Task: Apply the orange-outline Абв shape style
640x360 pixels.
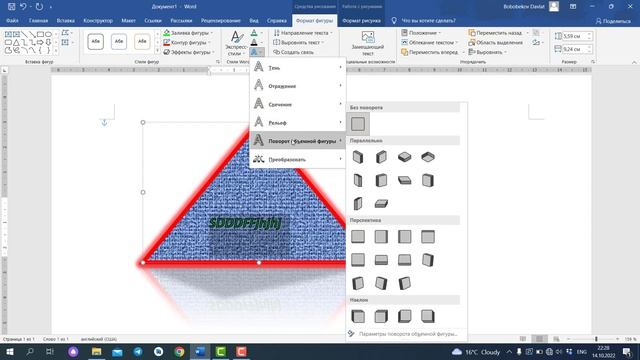Action: (x=142, y=41)
